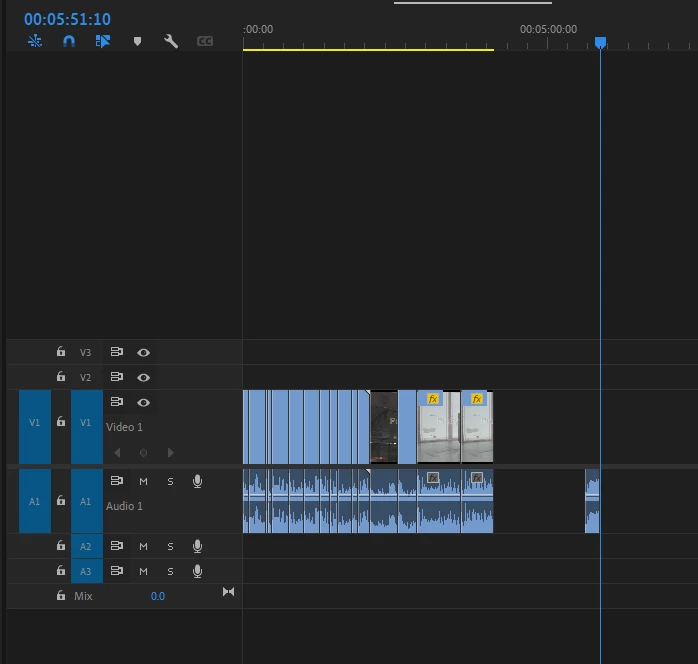Viewport: 698px width, 664px height.
Task: Go to next keyframe on Video 1
Action: (170, 453)
